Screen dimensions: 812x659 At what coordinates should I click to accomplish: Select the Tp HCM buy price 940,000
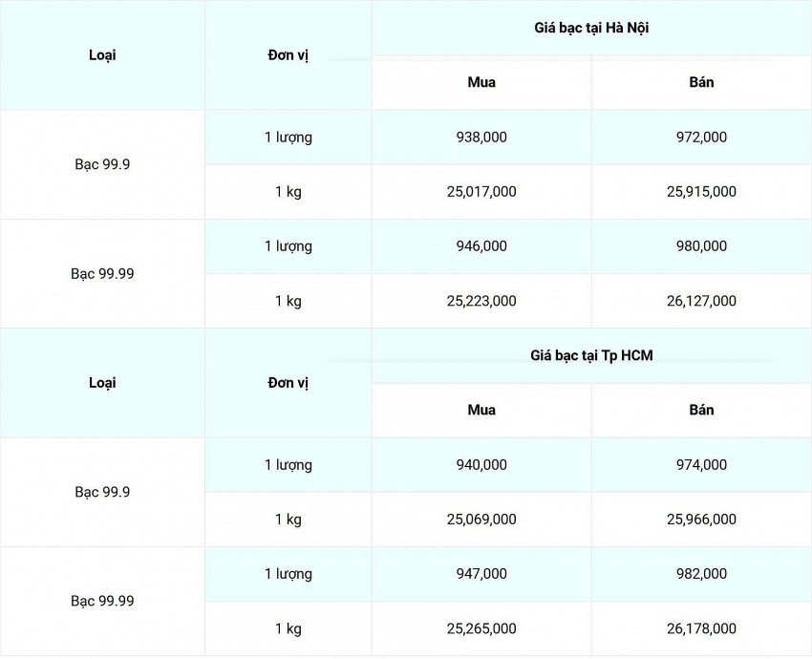tap(481, 465)
